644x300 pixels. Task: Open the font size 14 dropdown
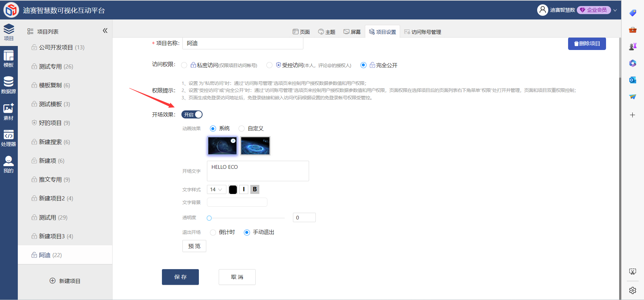click(x=216, y=190)
